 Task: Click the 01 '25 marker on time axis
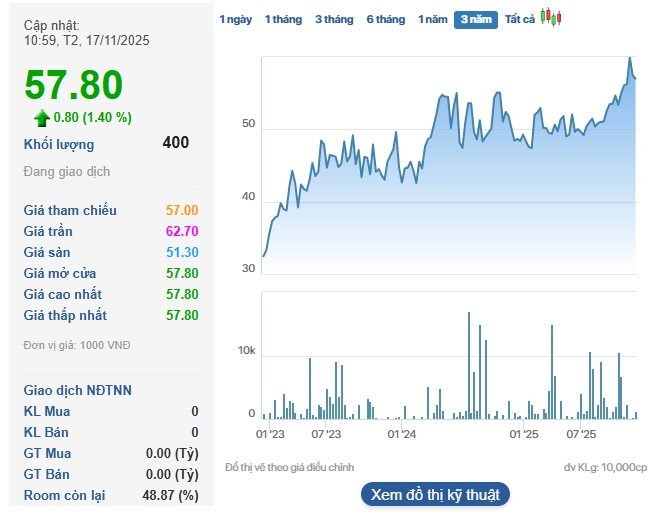(524, 434)
